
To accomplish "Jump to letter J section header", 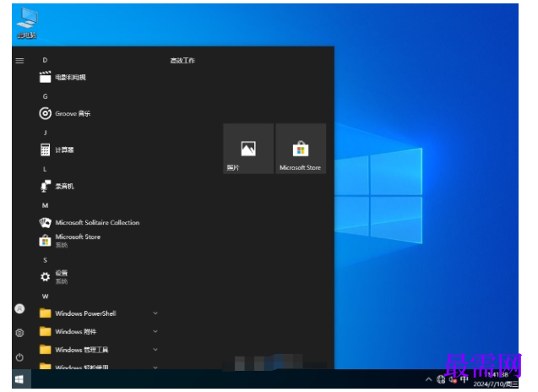I will [45, 133].
